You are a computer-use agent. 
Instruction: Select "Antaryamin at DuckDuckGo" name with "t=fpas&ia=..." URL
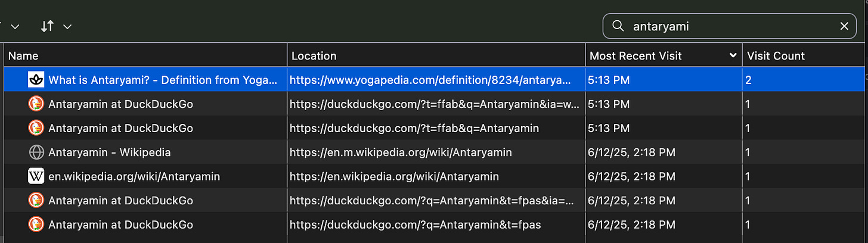click(x=120, y=201)
